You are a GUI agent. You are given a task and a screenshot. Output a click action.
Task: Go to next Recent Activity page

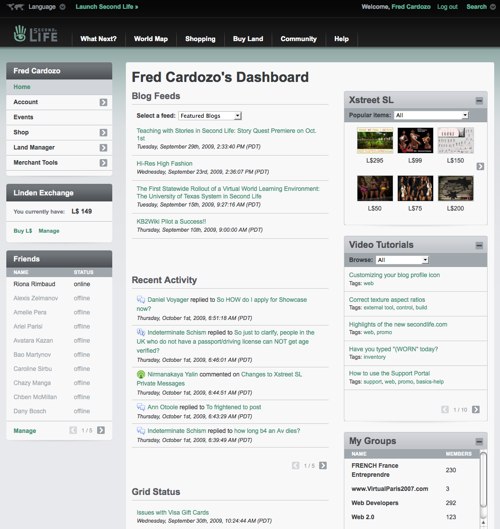click(x=323, y=466)
